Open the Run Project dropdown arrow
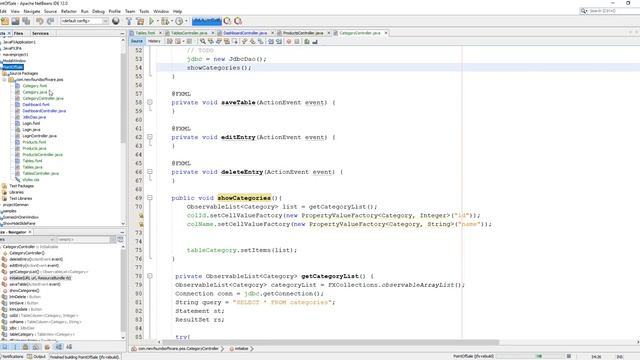The width and height of the screenshot is (640, 360). tap(158, 21)
